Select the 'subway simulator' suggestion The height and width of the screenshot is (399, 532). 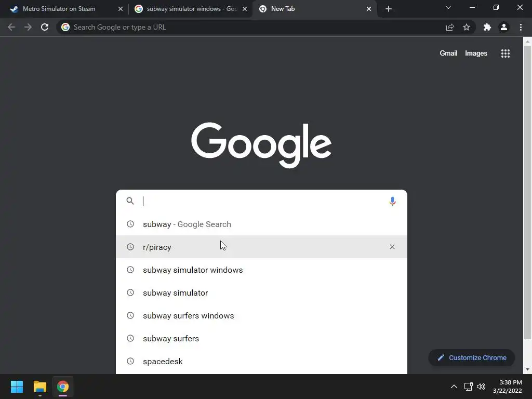[x=261, y=292]
